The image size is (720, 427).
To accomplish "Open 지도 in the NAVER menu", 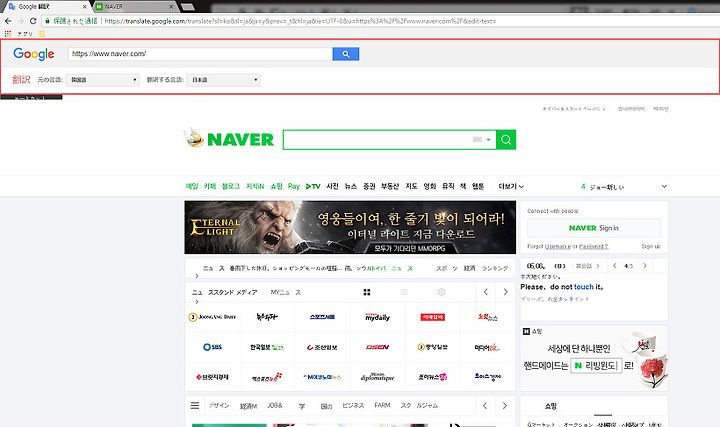I will coord(411,186).
